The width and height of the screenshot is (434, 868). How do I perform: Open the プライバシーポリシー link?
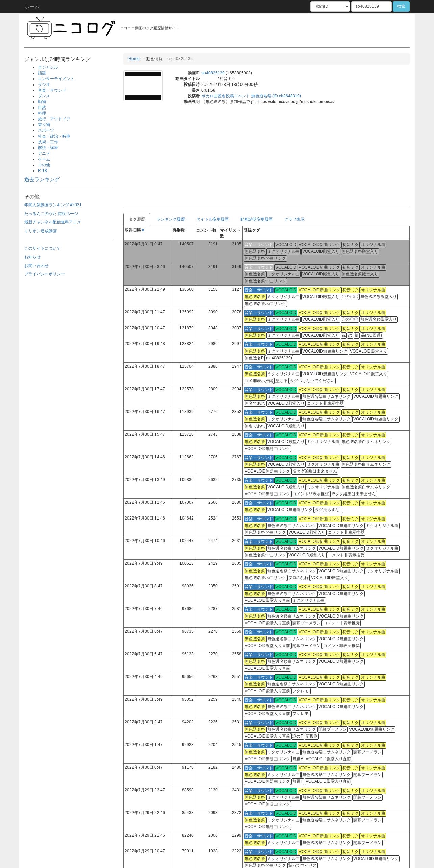[45, 274]
